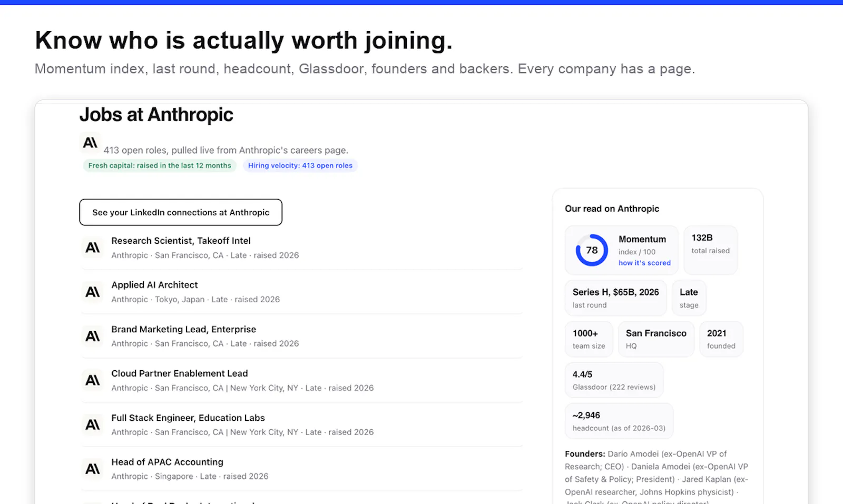Click the Series H, $65B, 2026 last round card
Image resolution: width=843 pixels, height=504 pixels.
(x=615, y=298)
